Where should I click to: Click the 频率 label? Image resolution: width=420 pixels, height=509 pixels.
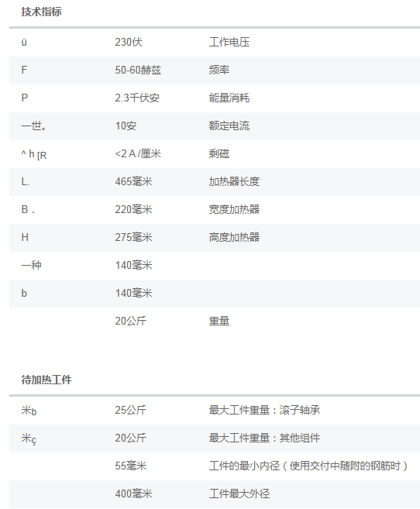pos(219,71)
